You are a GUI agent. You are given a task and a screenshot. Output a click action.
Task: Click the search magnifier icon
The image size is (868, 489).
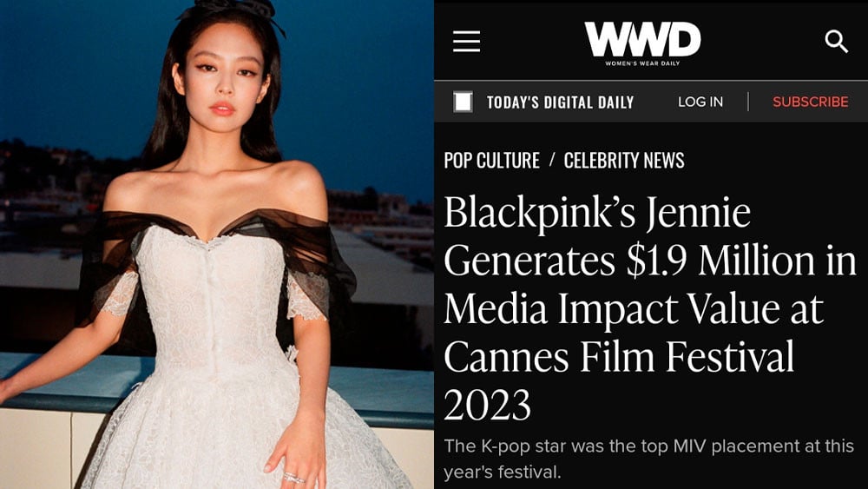[836, 42]
